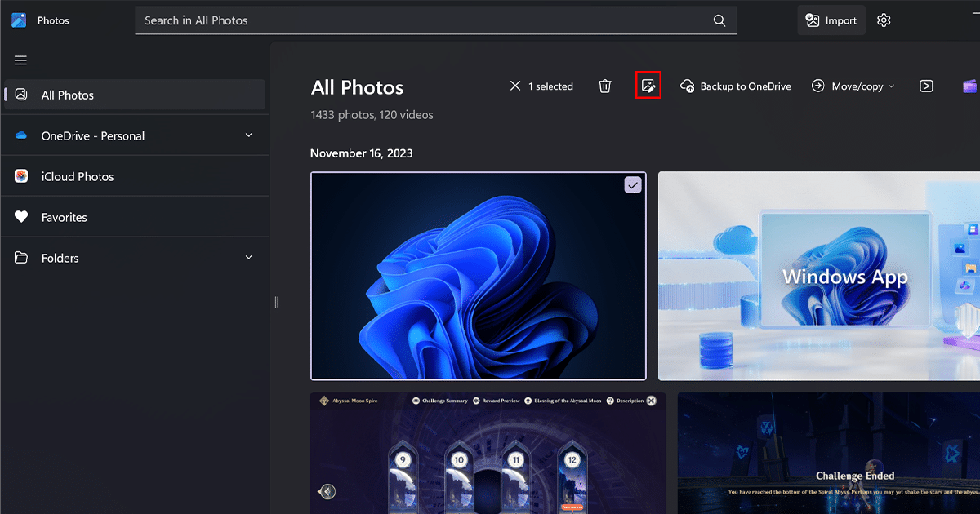This screenshot has height=514, width=980.
Task: Click the purple video editor icon in the toolbar
Action: point(969,86)
